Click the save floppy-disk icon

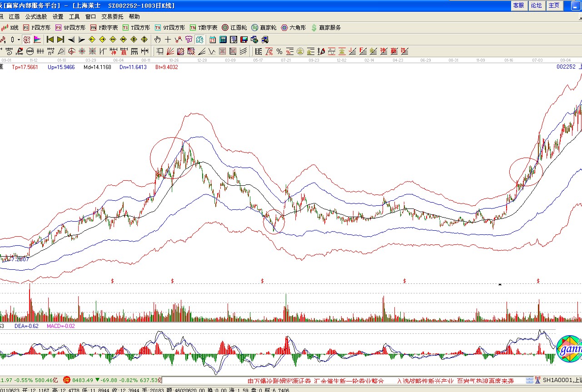244,40
